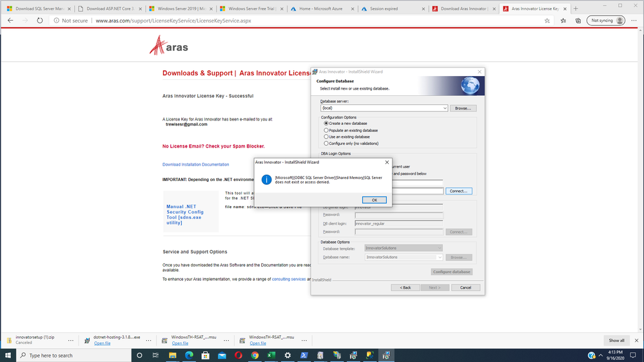This screenshot has height=362, width=644.
Task: Select 'Configure only (no validations)' option
Action: [x=326, y=144]
